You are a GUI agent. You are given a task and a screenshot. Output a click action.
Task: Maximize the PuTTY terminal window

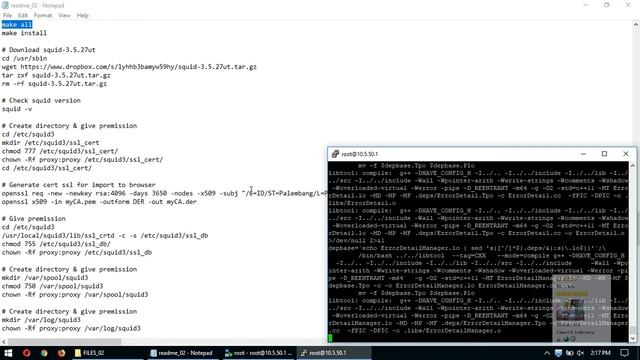604,154
